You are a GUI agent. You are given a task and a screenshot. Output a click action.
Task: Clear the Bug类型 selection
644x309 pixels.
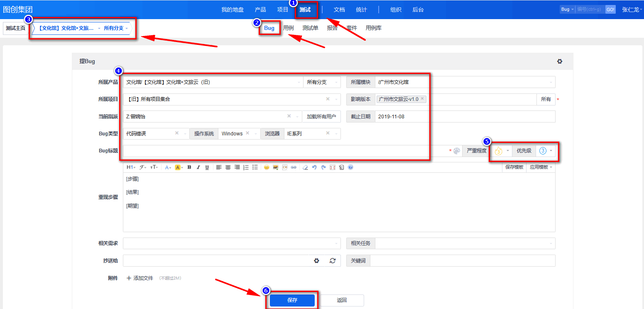[176, 133]
